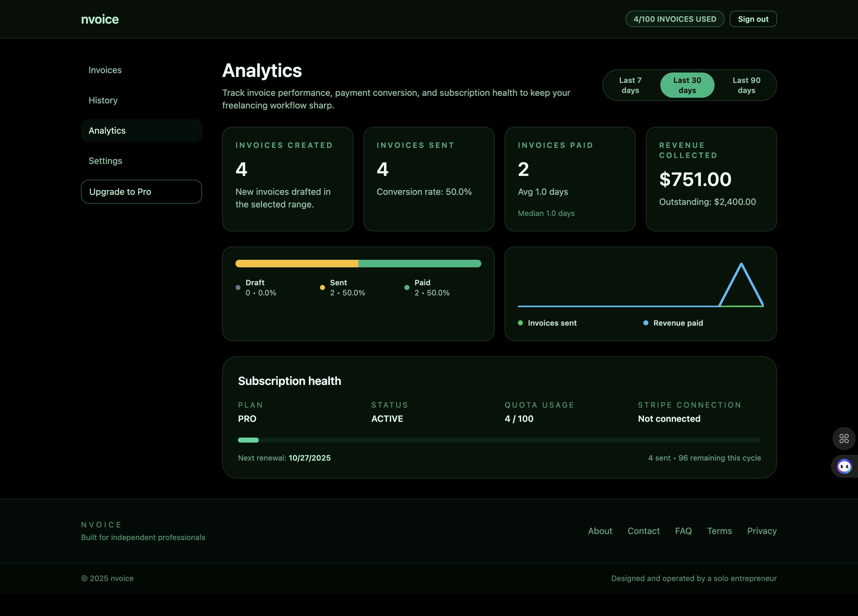Viewport: 858px width, 616px height.
Task: Select the Last 7 days range
Action: (x=630, y=85)
